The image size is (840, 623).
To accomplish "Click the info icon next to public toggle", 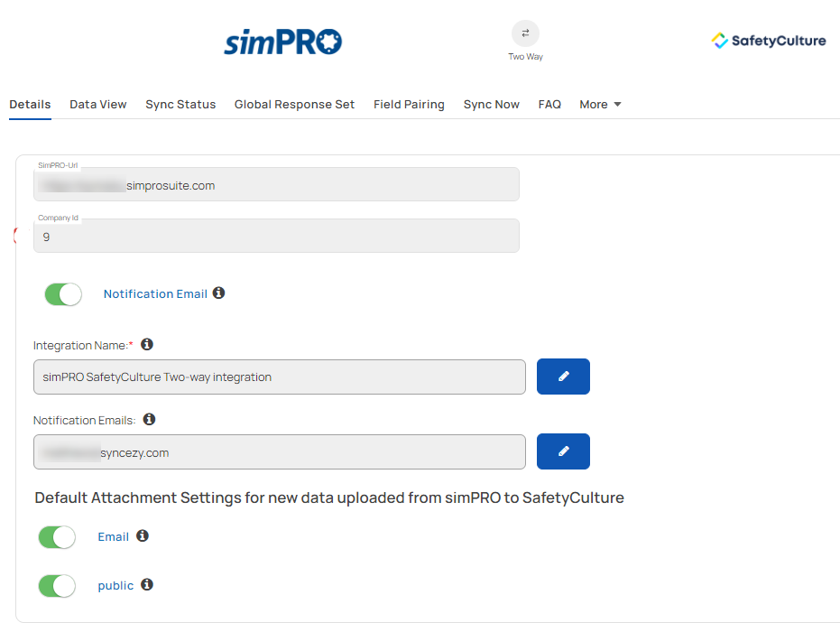I will coord(147,584).
